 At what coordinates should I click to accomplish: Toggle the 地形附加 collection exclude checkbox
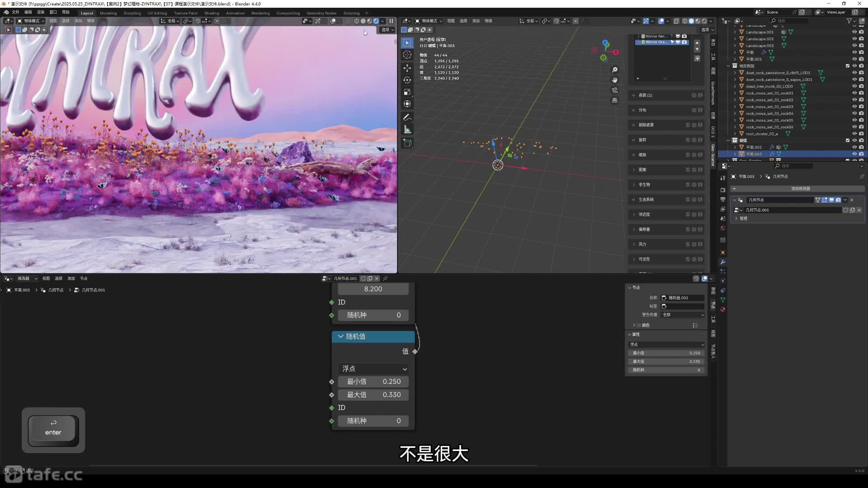click(x=848, y=66)
